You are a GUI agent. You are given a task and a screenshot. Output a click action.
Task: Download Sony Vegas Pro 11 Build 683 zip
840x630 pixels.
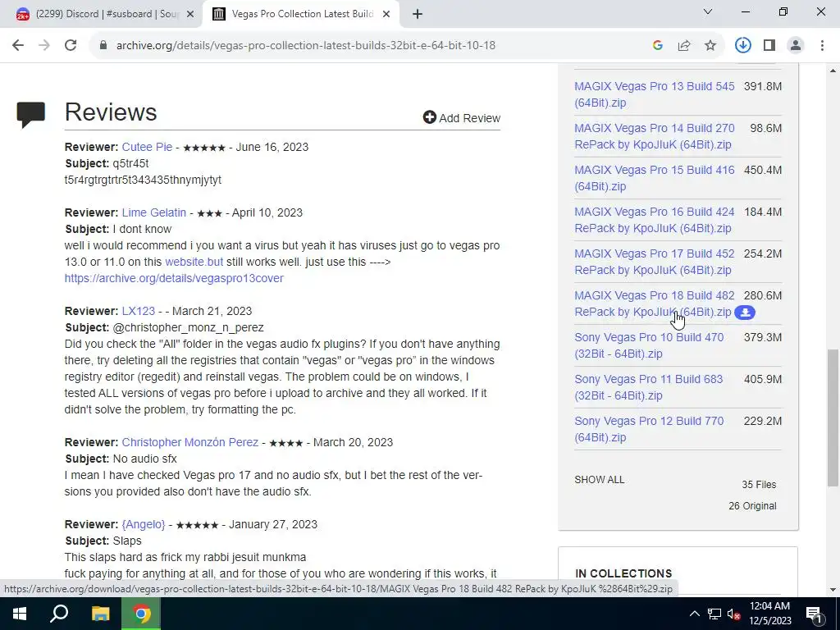click(648, 387)
